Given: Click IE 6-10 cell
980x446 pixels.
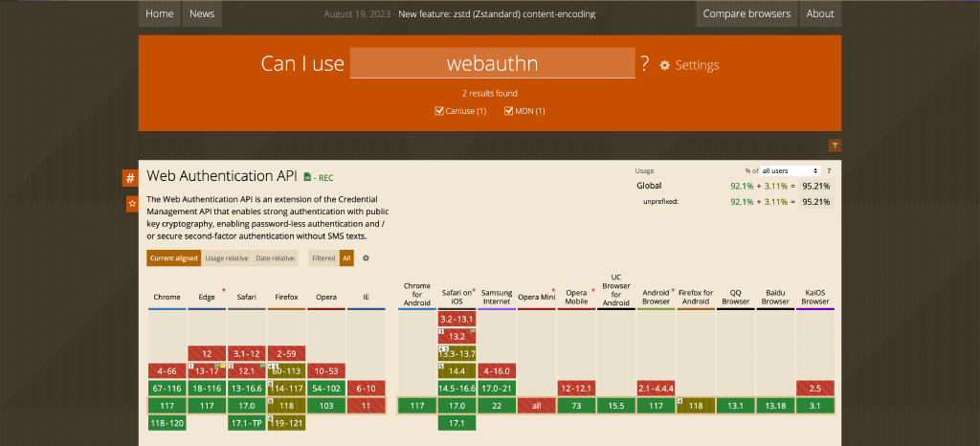Looking at the screenshot, I should tap(366, 388).
